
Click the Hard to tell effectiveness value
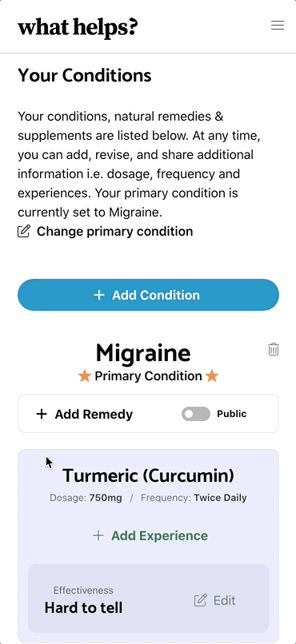83,607
